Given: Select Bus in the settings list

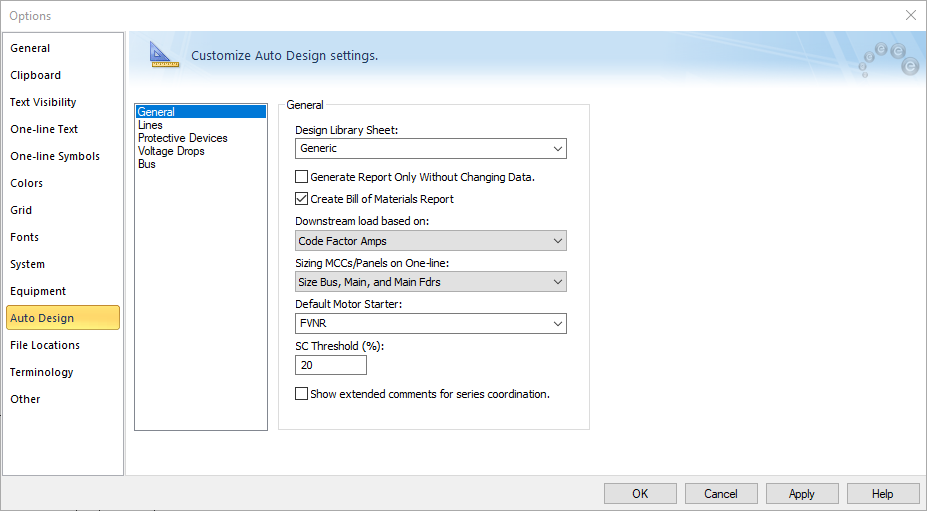Looking at the screenshot, I should point(147,165).
